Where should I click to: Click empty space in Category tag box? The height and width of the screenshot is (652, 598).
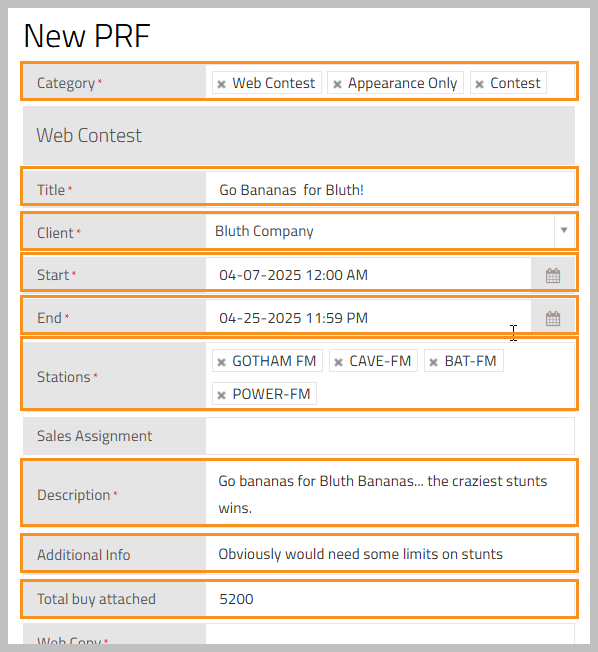click(561, 82)
